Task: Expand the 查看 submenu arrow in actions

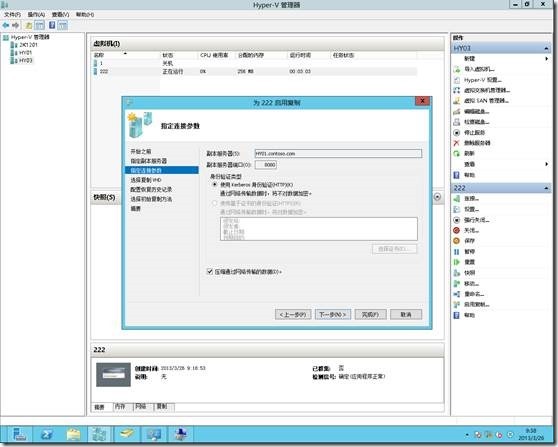Action: (x=547, y=164)
